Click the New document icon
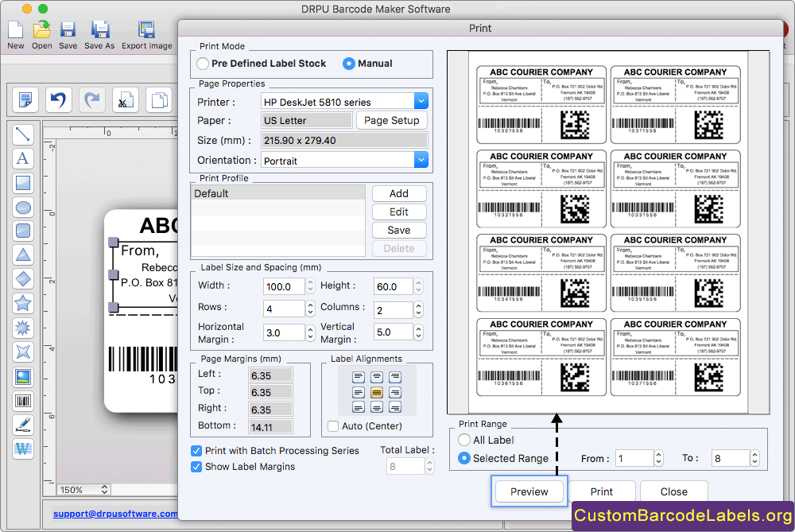This screenshot has height=532, width=795. pyautogui.click(x=15, y=30)
